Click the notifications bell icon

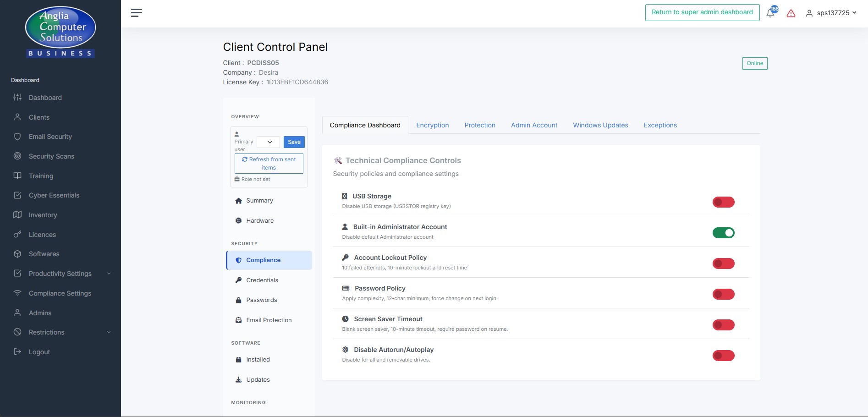point(770,13)
